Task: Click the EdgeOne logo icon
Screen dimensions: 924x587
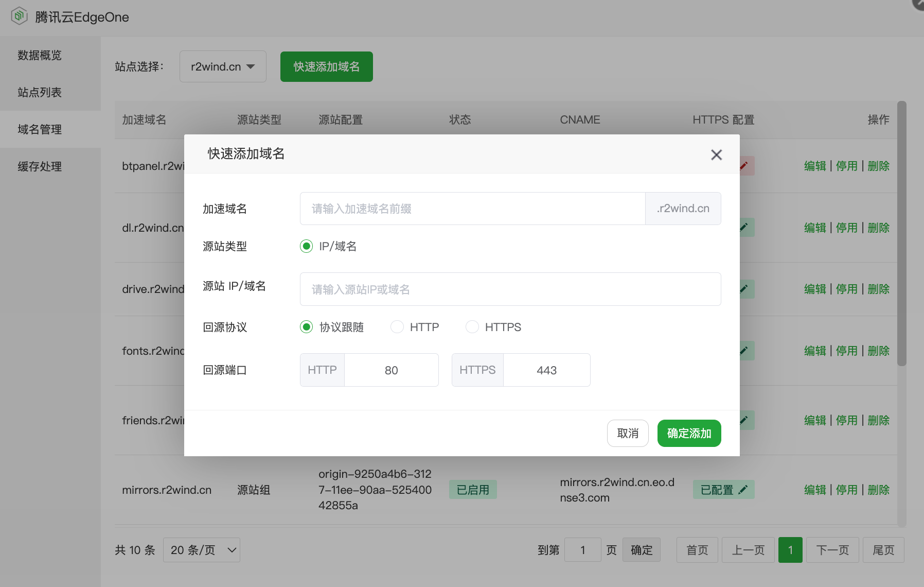Action: [19, 16]
